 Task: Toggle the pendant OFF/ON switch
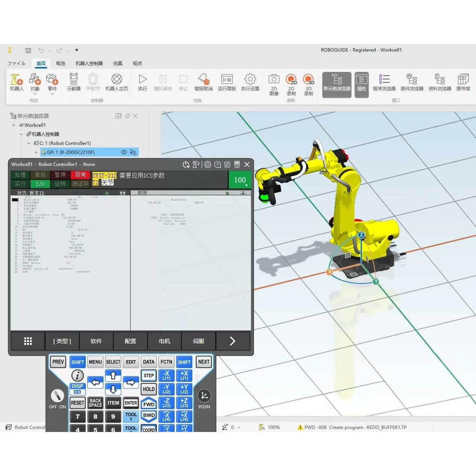(58, 396)
